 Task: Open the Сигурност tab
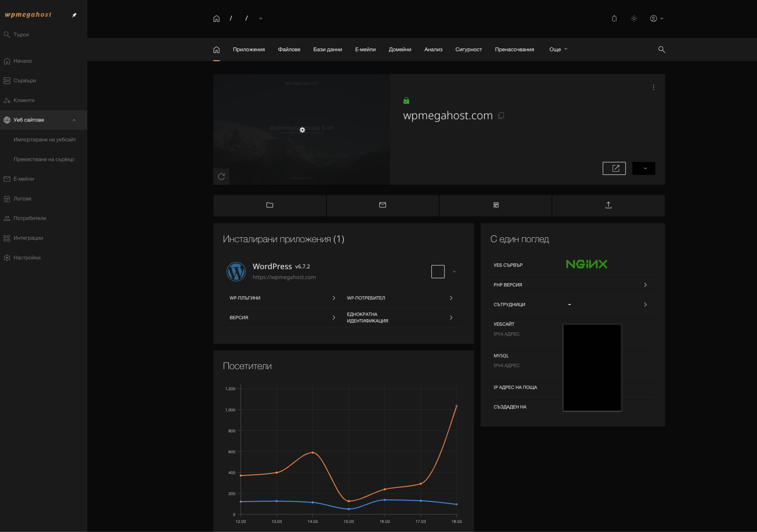click(469, 50)
